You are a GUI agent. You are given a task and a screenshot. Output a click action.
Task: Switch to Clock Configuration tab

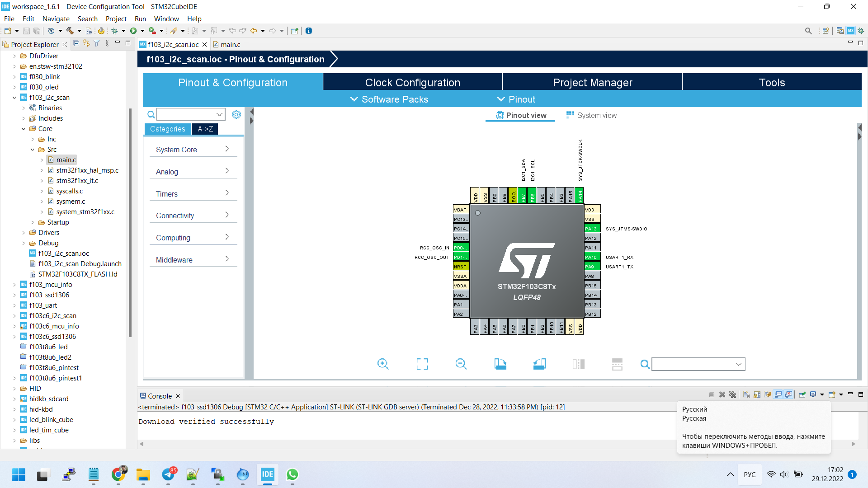coord(412,83)
